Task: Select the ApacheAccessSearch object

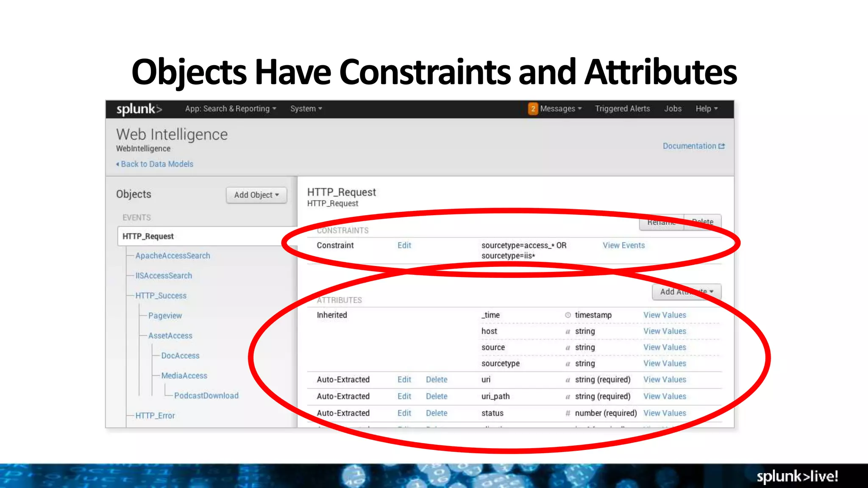Action: 172,256
